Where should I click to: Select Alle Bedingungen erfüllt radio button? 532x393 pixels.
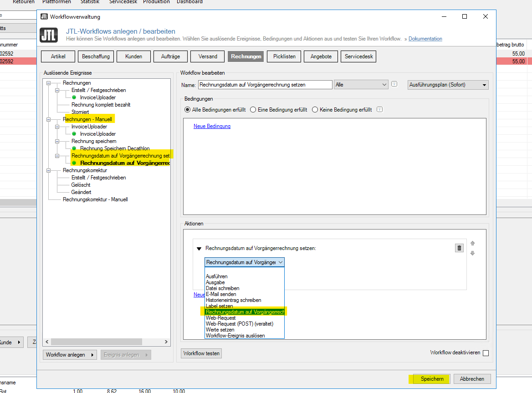tap(187, 110)
